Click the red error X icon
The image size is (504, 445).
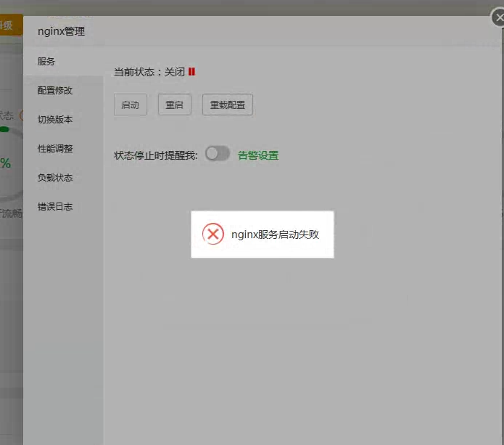[x=212, y=234]
